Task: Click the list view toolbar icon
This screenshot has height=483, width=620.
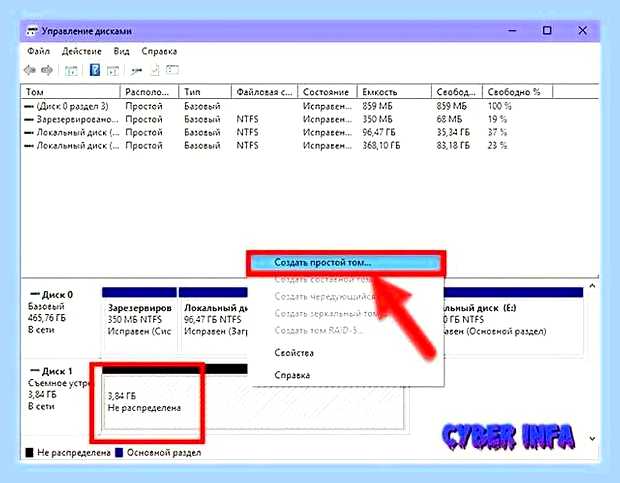Action: coord(172,70)
